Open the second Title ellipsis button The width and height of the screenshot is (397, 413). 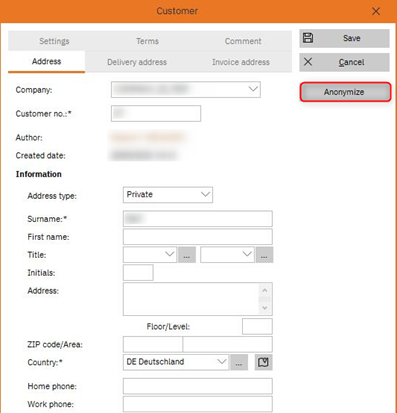tap(264, 255)
